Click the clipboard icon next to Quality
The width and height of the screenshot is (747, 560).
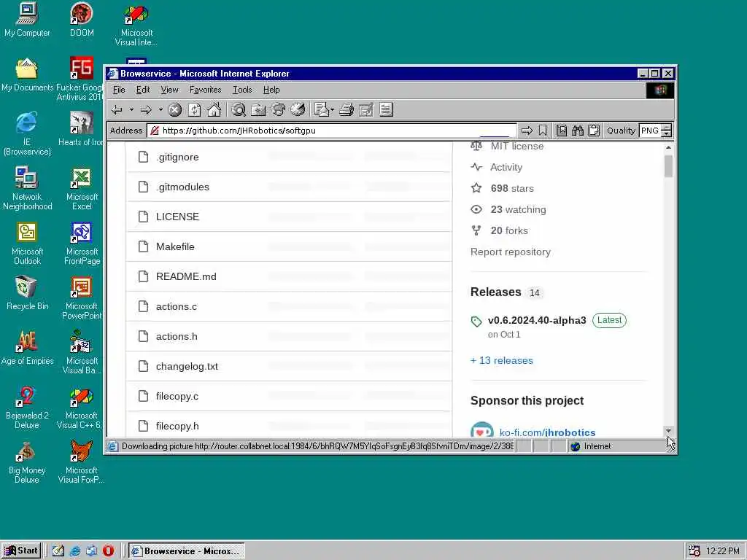point(594,131)
